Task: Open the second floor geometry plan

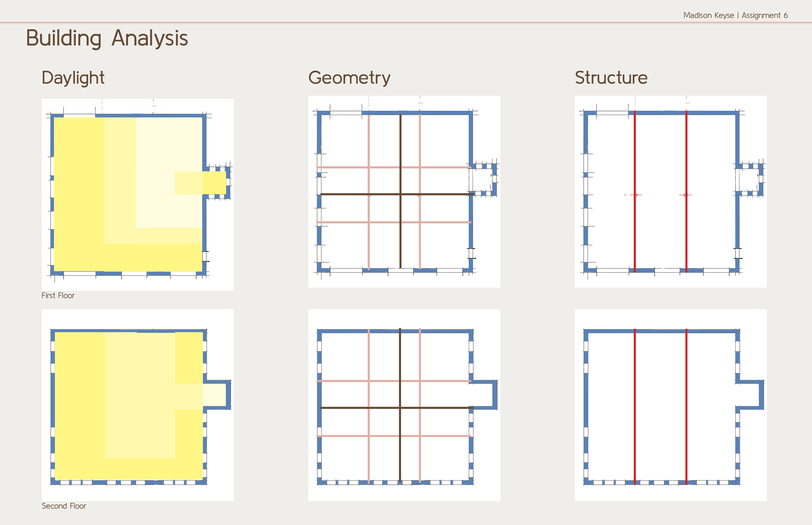Action: [404, 405]
